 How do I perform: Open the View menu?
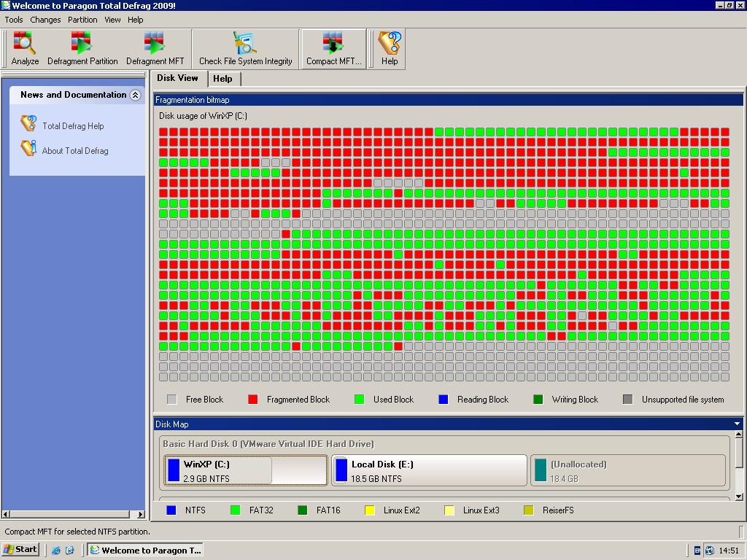[x=112, y=20]
